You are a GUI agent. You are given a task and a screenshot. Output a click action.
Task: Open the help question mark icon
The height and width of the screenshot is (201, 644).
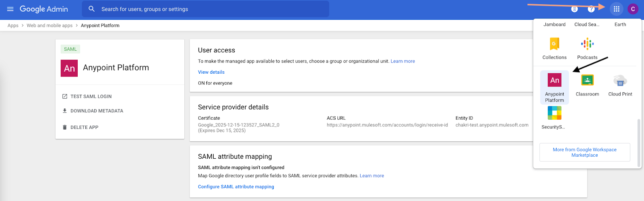click(x=591, y=9)
